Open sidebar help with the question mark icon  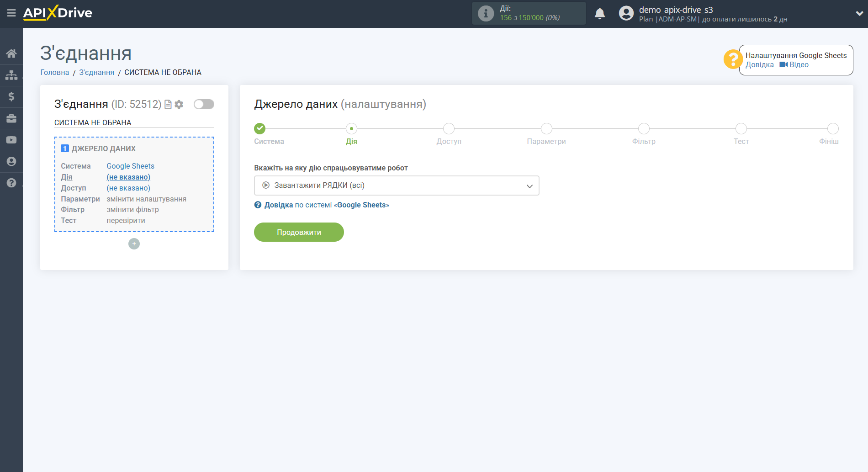coord(11,183)
